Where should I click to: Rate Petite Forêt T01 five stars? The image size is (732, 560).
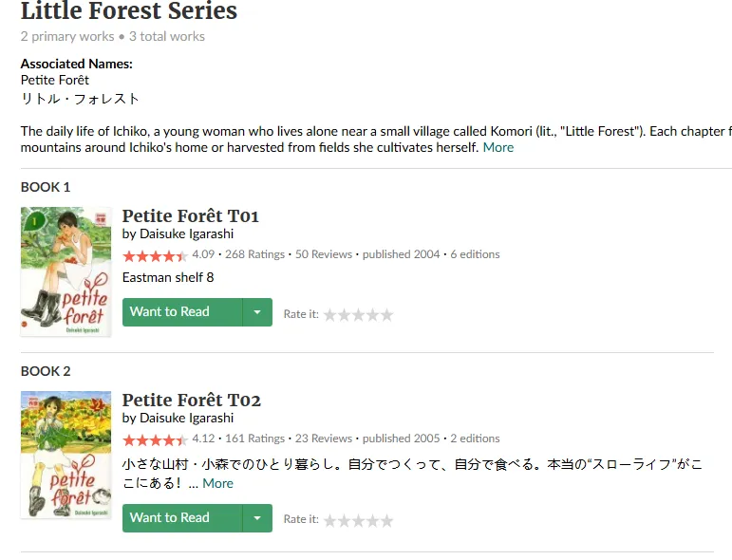[x=386, y=315]
